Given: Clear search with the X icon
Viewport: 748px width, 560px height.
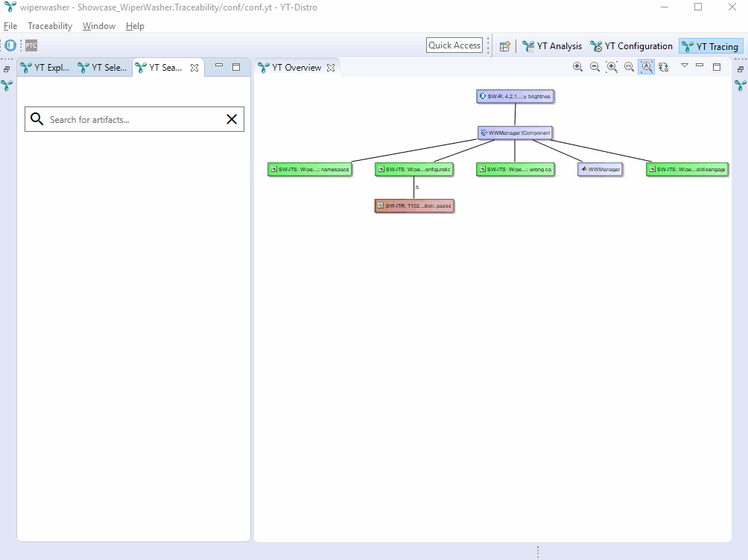Looking at the screenshot, I should point(232,119).
